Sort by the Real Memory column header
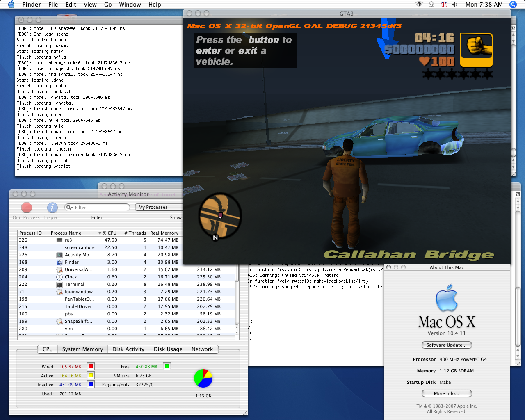 [x=164, y=233]
